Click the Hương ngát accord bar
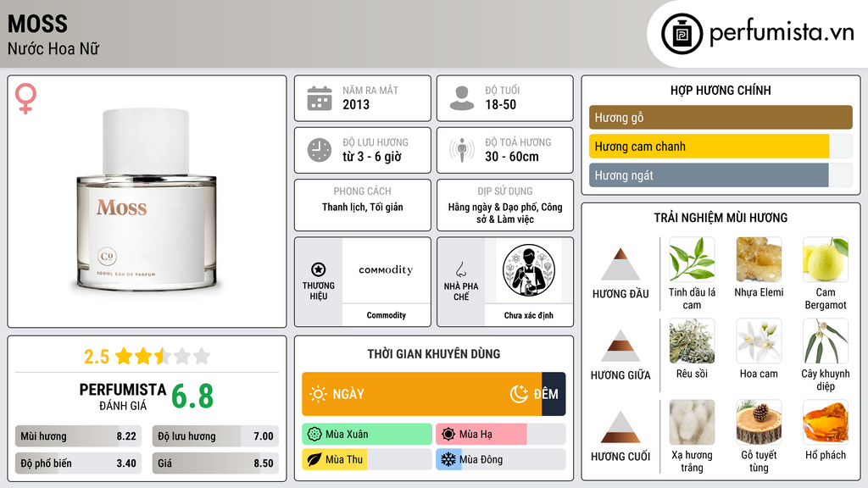Screen dimensions: 868x488 (x=721, y=175)
